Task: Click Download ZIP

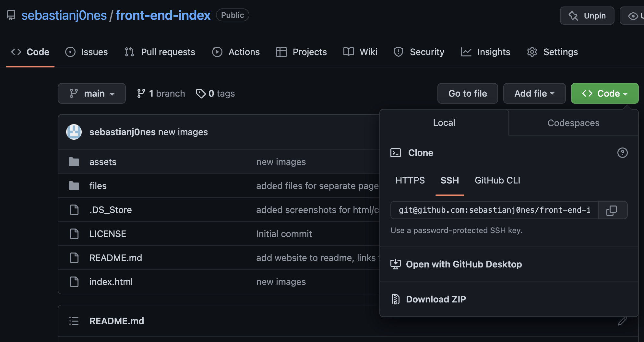Action: (x=428, y=299)
